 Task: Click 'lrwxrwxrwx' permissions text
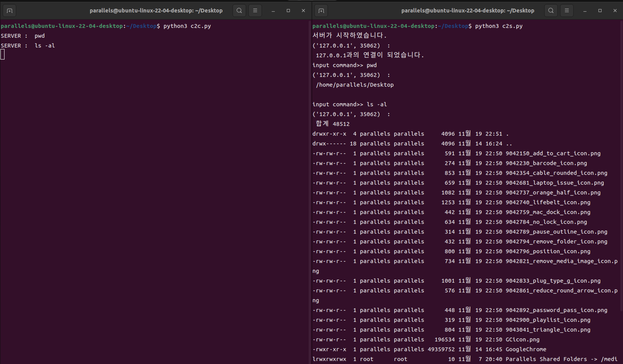click(329, 359)
